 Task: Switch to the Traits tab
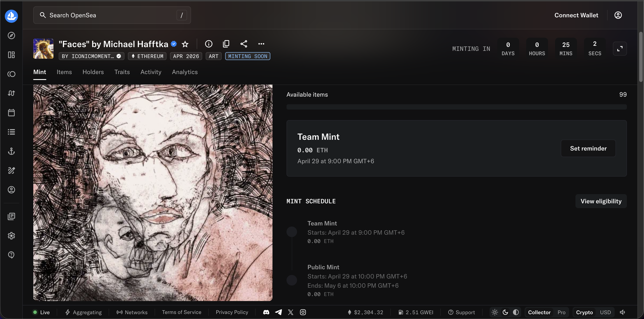122,72
